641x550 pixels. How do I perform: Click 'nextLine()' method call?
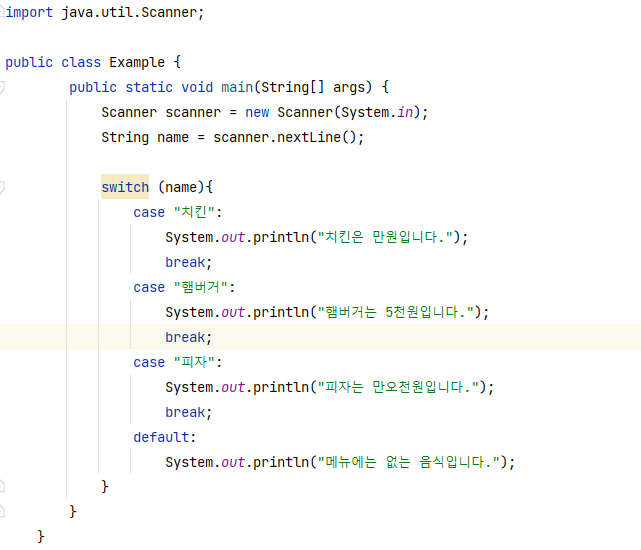[317, 137]
